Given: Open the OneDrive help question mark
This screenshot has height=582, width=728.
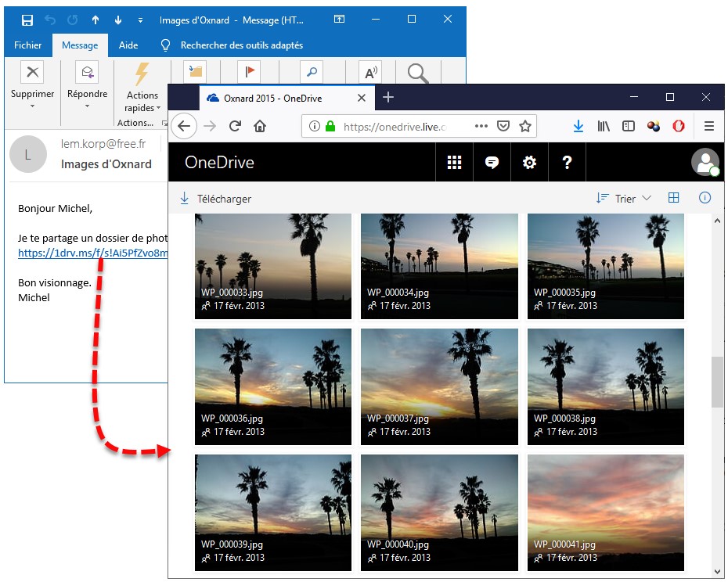Looking at the screenshot, I should pyautogui.click(x=567, y=163).
